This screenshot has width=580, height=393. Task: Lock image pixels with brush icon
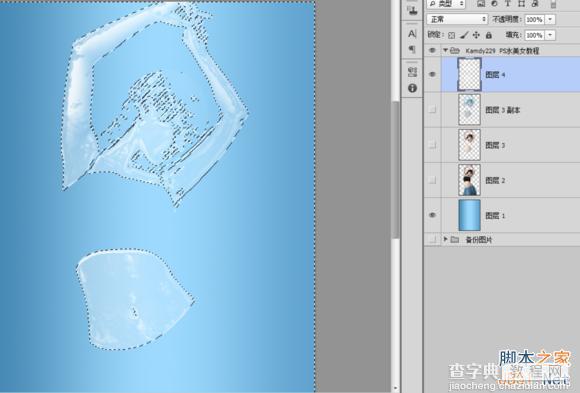click(464, 35)
